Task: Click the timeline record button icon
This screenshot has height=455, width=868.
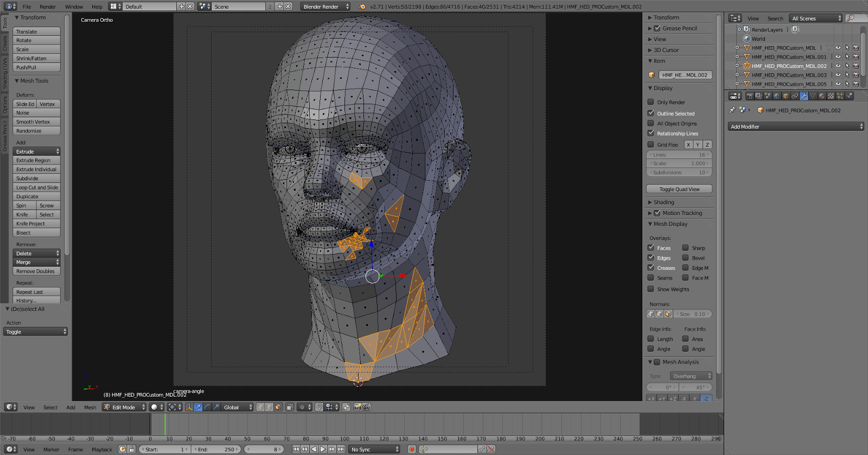Action: click(412, 449)
